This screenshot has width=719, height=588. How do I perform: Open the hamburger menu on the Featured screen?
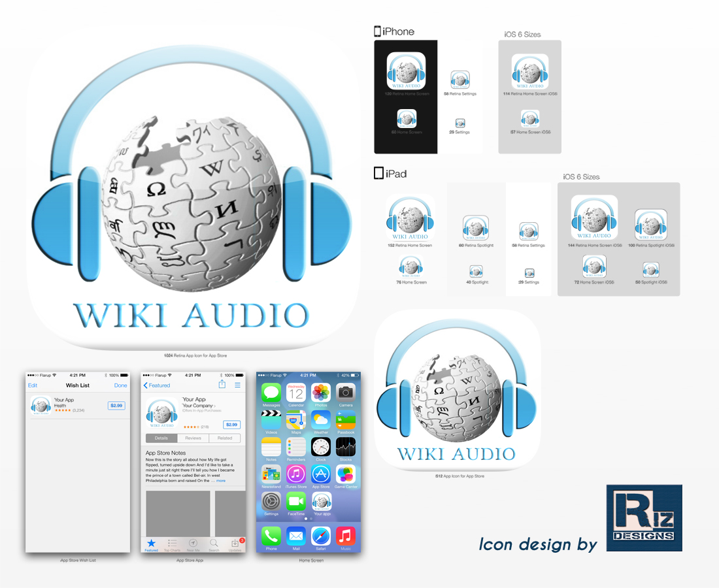(x=237, y=385)
